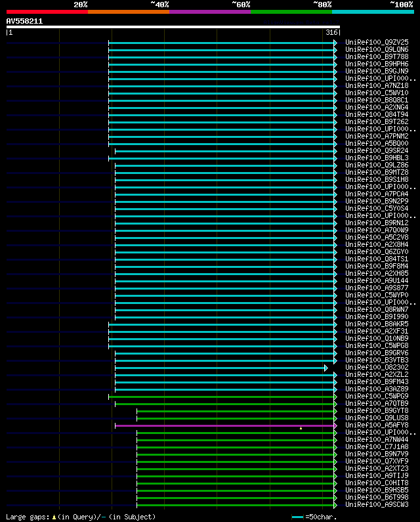Open hit UniRef100_B9S1H8
Screen dimensions: 420x522
(x=377, y=179)
